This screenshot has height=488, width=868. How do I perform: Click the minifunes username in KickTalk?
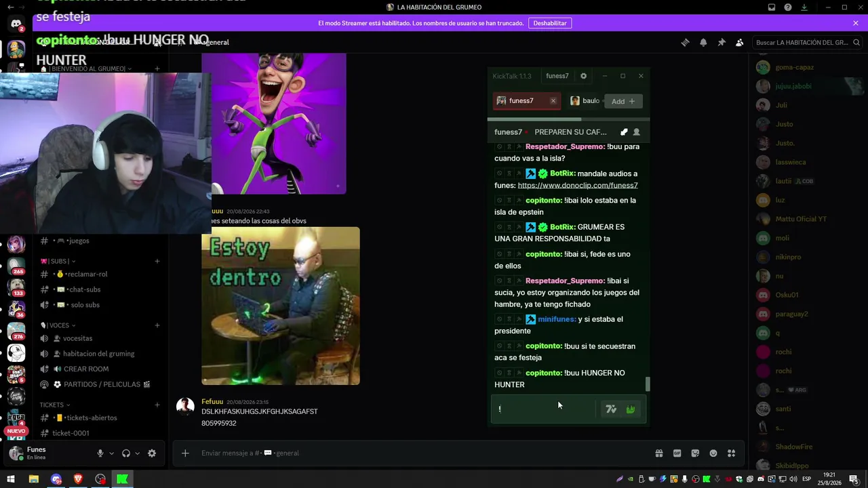click(x=557, y=319)
